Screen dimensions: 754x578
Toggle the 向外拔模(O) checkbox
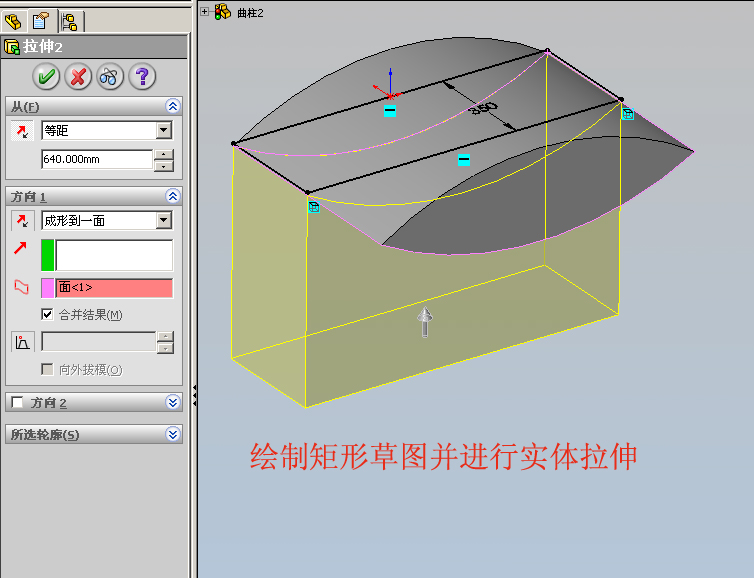pos(47,369)
